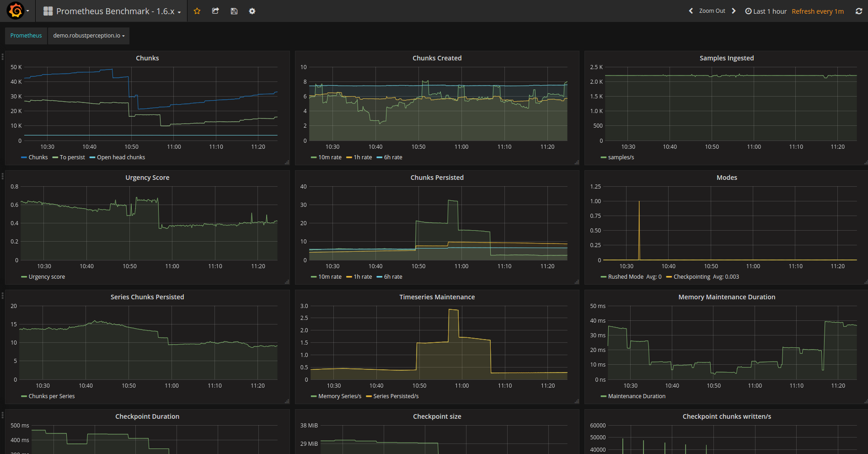The height and width of the screenshot is (454, 868).
Task: Shift time range backward with left arrow
Action: pos(691,11)
